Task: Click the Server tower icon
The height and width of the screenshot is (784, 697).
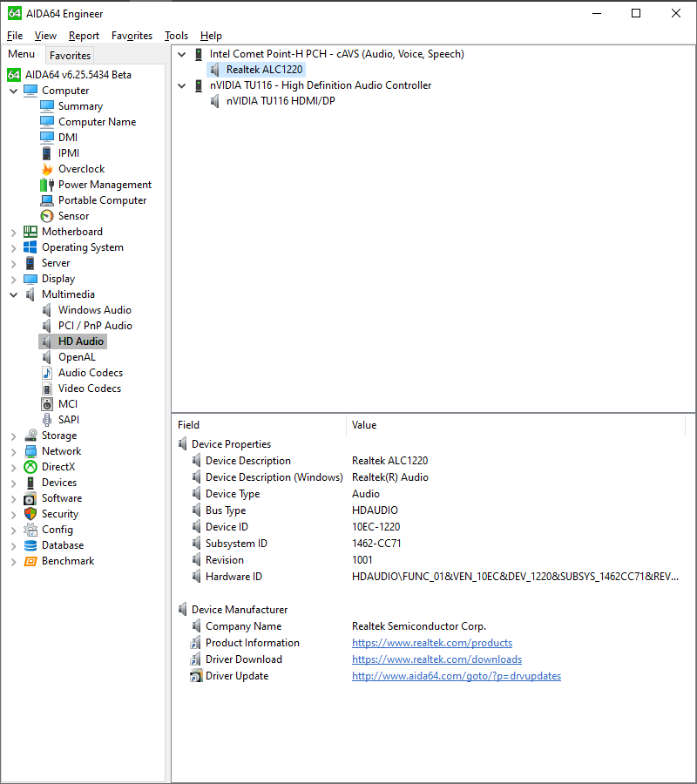Action: coord(30,263)
